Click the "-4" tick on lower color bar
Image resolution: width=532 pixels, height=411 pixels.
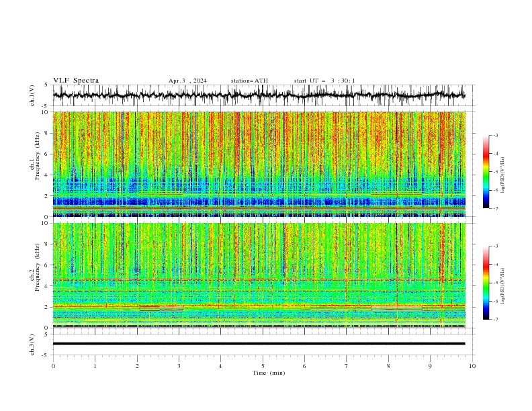[495, 265]
